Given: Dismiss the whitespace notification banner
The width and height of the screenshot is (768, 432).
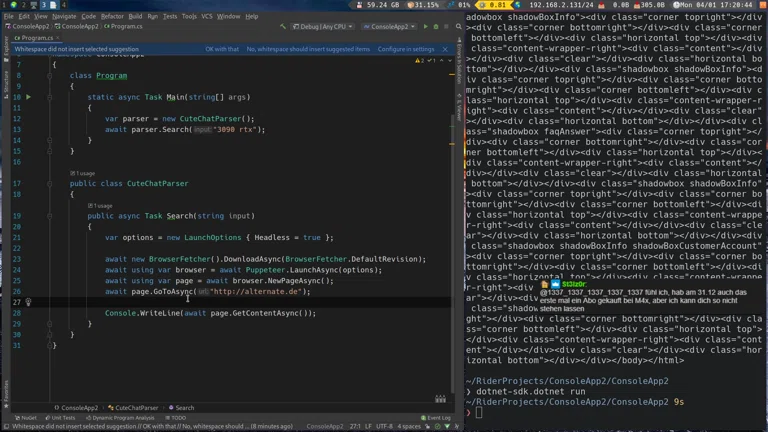Looking at the screenshot, I should (445, 49).
